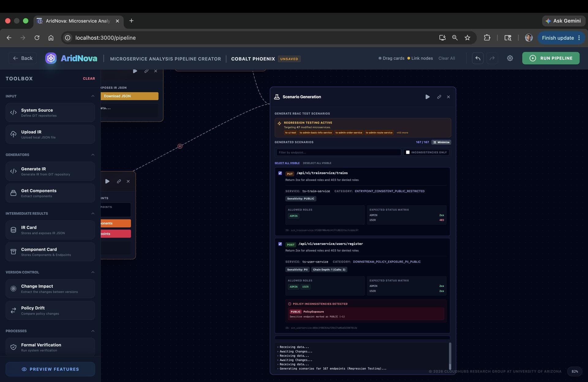Open a new browser tab
The width and height of the screenshot is (588, 382).
[131, 21]
